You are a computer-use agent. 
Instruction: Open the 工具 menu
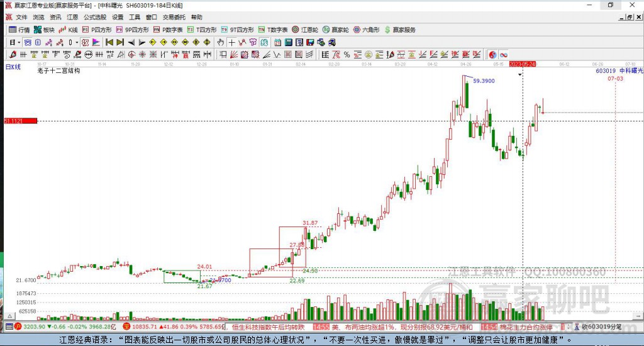click(x=135, y=17)
